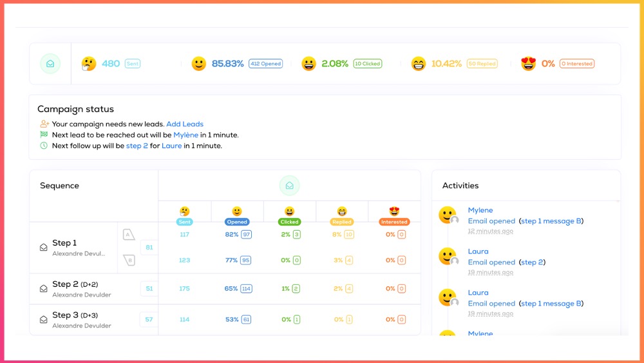Click the 10 Clicked badge
644x363 pixels.
tap(368, 64)
